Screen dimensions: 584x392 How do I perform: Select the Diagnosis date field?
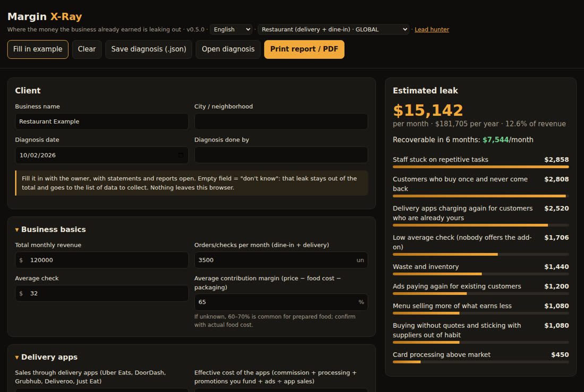tap(102, 155)
